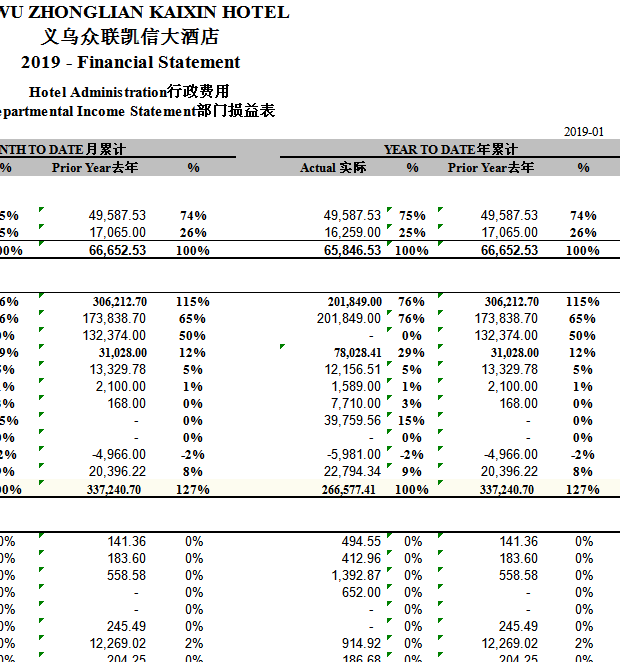Click the 22,794.34 actual cell
The width and height of the screenshot is (620, 662).
click(x=352, y=471)
